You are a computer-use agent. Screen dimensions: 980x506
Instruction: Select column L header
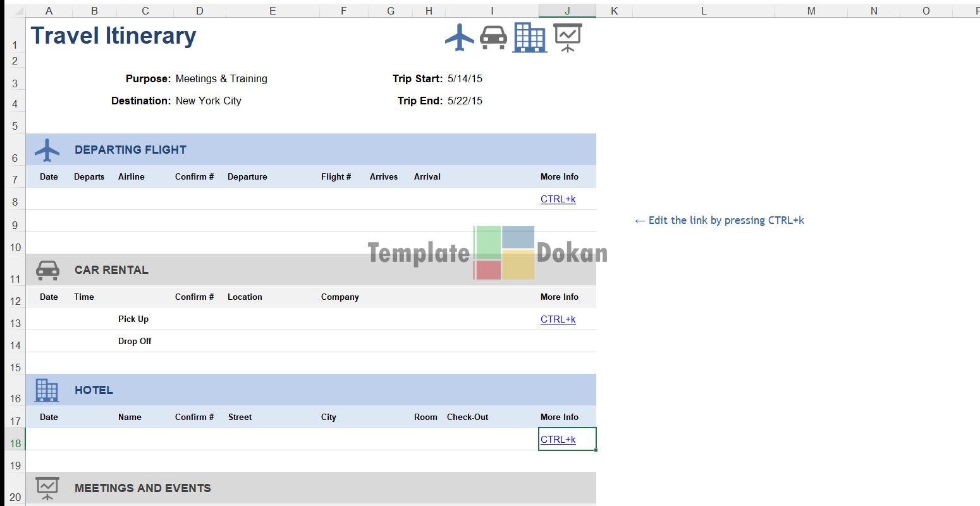click(703, 11)
